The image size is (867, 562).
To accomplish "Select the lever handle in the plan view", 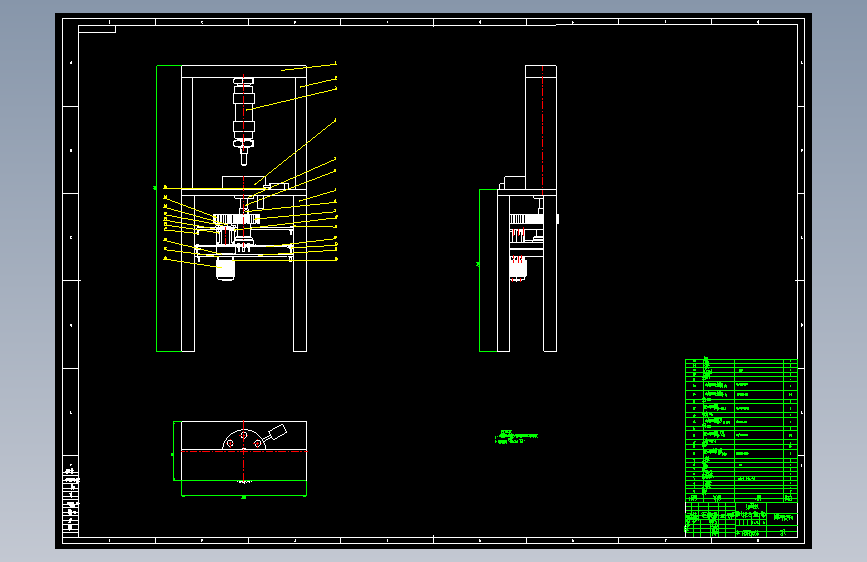I will pyautogui.click(x=275, y=434).
